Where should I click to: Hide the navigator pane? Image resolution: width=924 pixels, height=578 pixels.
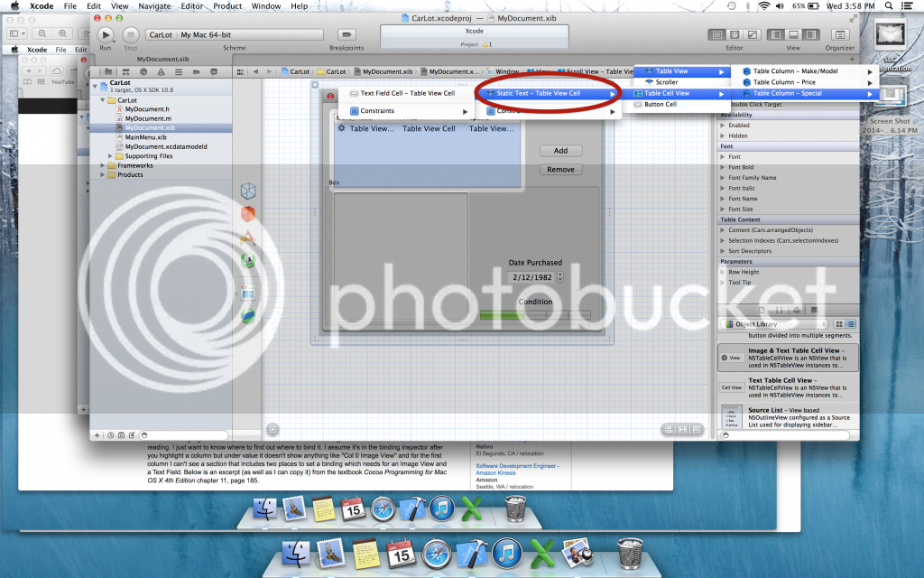[776, 35]
